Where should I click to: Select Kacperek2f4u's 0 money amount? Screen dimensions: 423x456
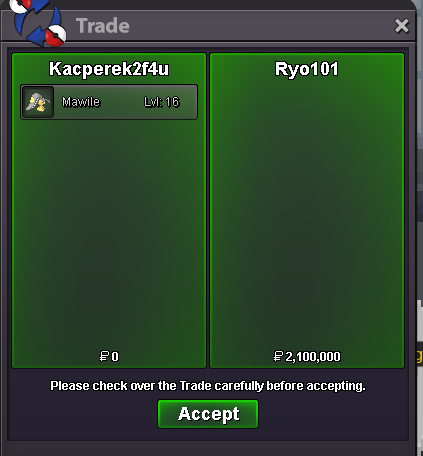[115, 357]
